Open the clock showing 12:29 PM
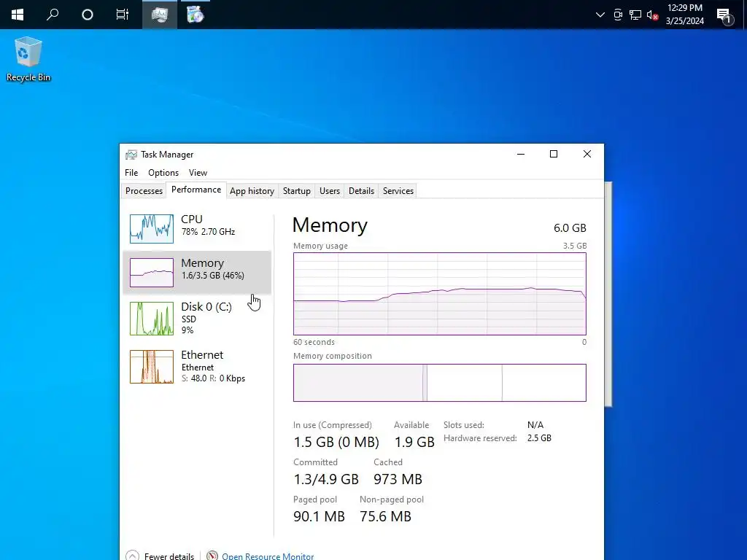Viewport: 747px width, 560px height. coord(684,15)
